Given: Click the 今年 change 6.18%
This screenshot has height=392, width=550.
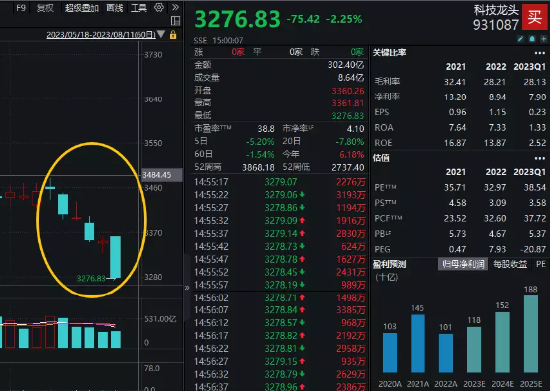Looking at the screenshot, I should point(352,155).
